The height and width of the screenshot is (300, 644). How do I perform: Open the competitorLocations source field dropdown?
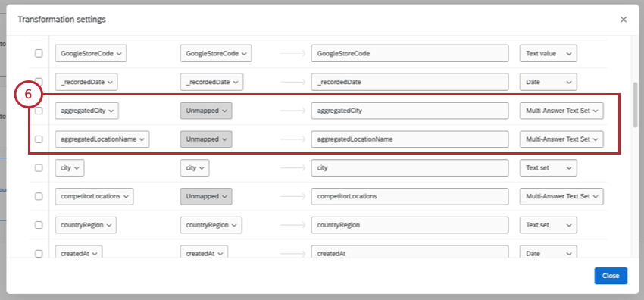(94, 196)
